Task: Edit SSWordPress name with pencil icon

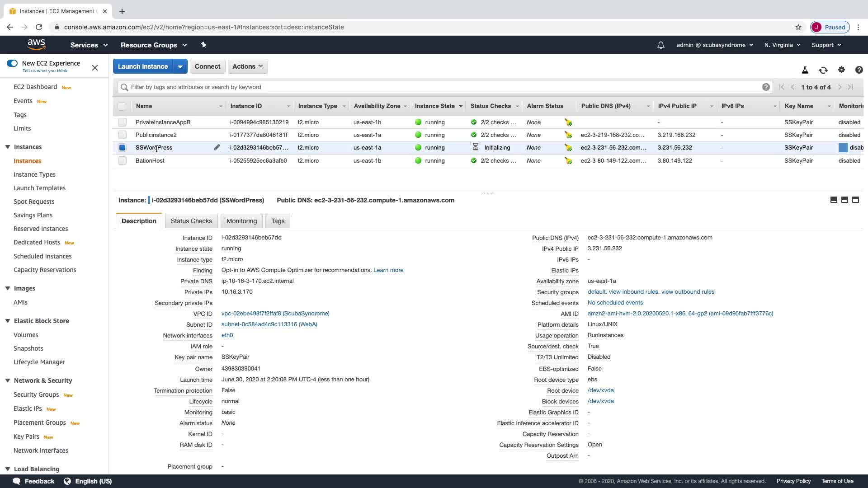Action: coord(217,147)
